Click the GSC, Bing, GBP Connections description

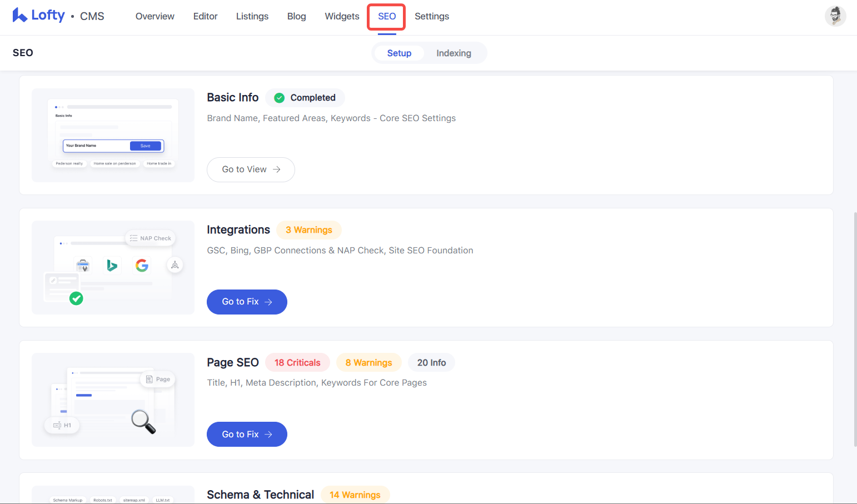tap(340, 251)
